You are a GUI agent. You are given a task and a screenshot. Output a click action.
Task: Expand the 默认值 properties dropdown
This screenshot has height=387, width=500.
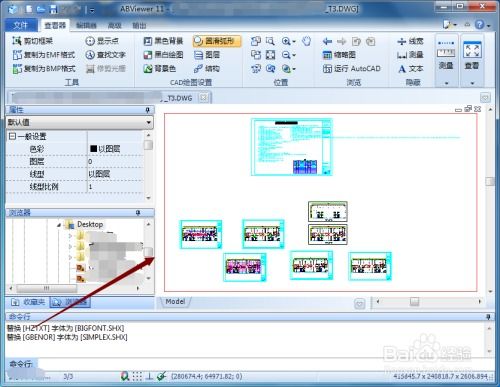point(149,122)
